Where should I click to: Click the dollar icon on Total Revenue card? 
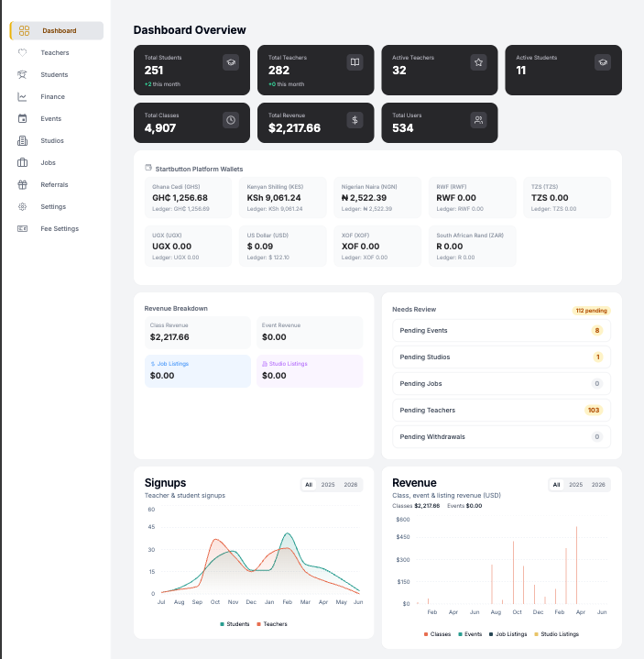pos(355,120)
